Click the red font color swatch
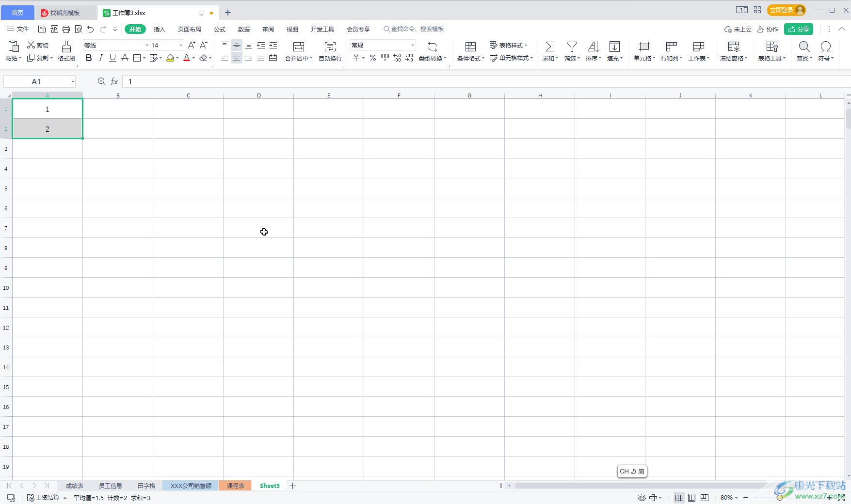The image size is (851, 504). (x=187, y=58)
